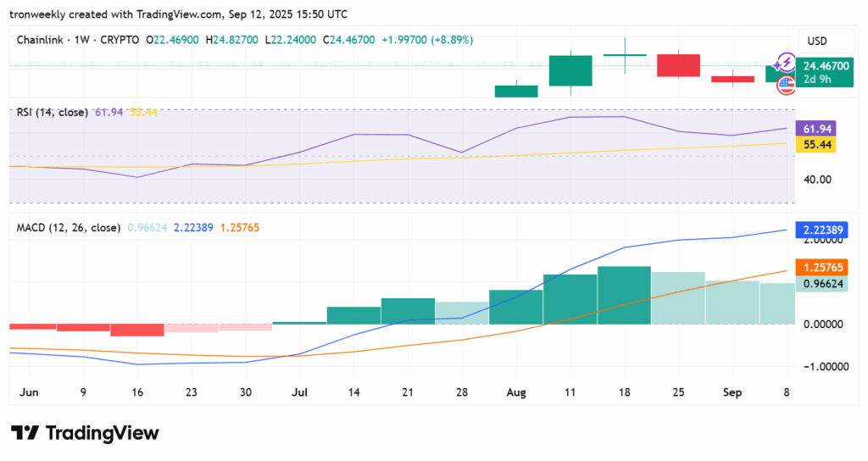Click the 40.00 RSI scale label

coord(817,180)
